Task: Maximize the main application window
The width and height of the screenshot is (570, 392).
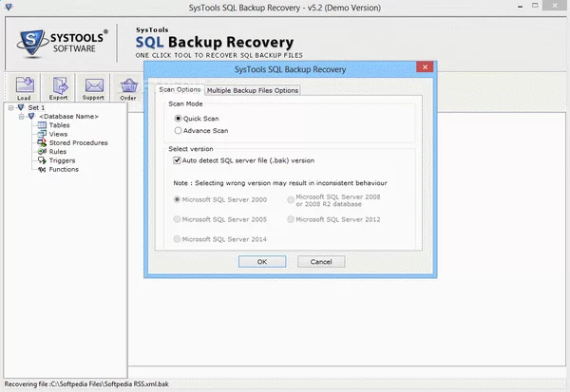Action: [535, 6]
